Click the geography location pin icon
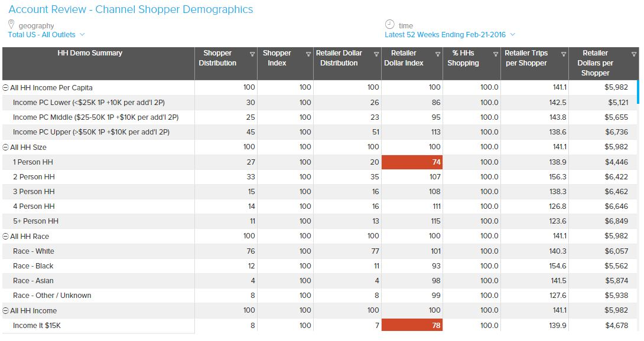 [x=11, y=25]
